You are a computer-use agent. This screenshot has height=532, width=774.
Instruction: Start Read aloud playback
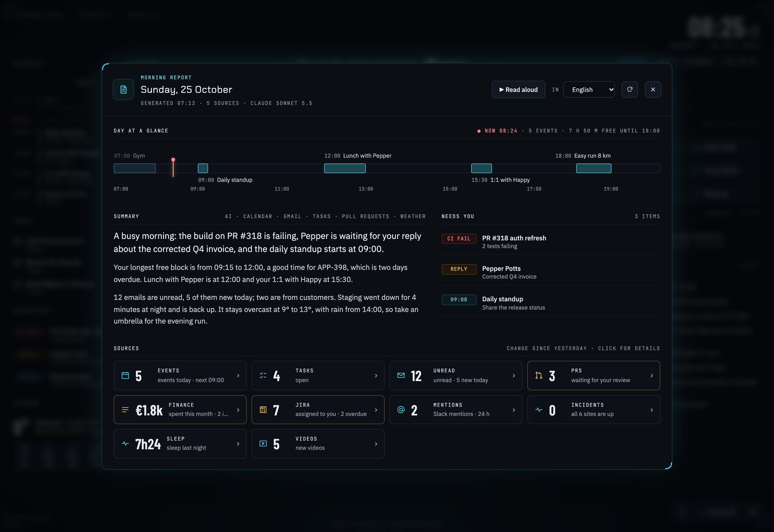click(518, 89)
